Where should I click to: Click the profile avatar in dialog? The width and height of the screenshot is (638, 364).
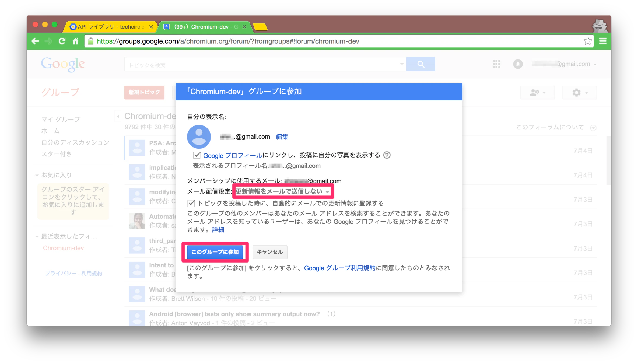[x=199, y=137]
